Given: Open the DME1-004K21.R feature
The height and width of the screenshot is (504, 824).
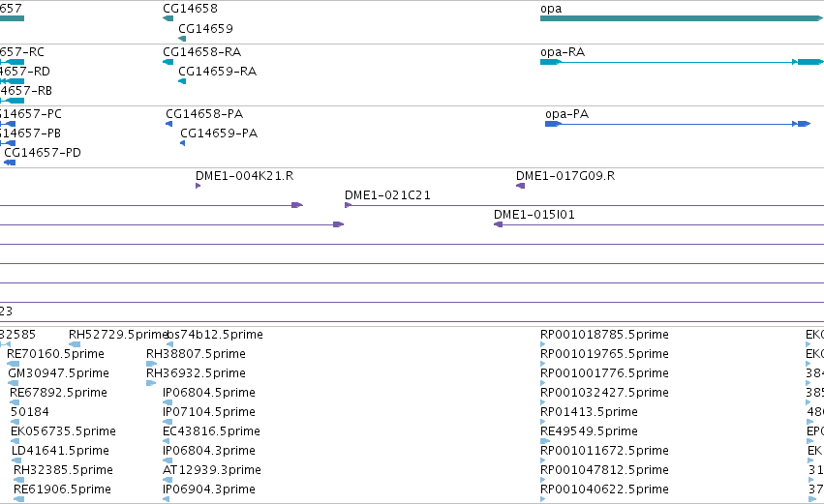Looking at the screenshot, I should tap(244, 176).
